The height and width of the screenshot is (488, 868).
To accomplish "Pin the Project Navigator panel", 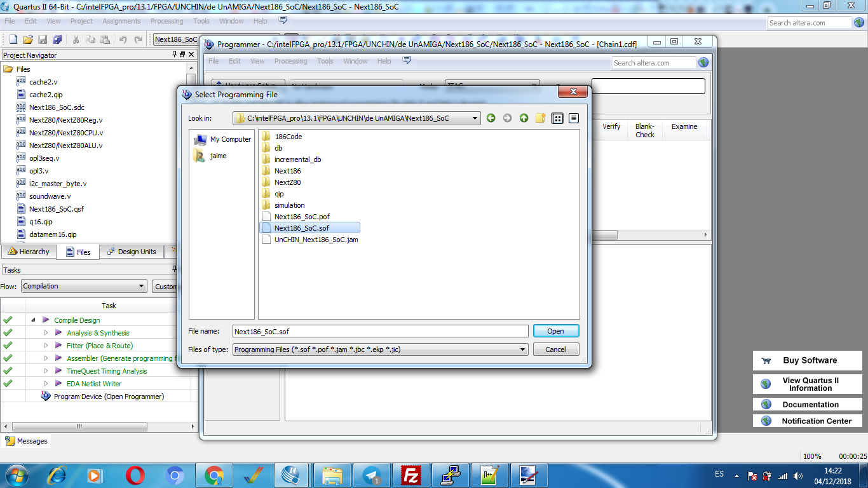I will (x=175, y=55).
